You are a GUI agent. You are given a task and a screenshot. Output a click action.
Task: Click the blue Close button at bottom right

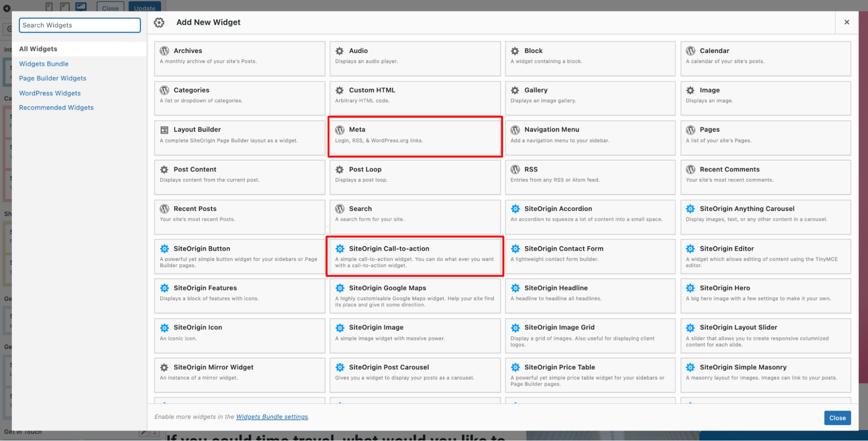[837, 418]
